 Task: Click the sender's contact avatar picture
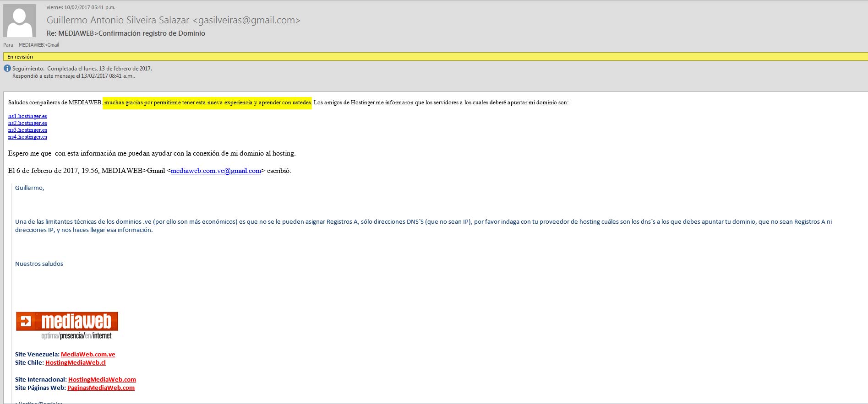click(20, 21)
